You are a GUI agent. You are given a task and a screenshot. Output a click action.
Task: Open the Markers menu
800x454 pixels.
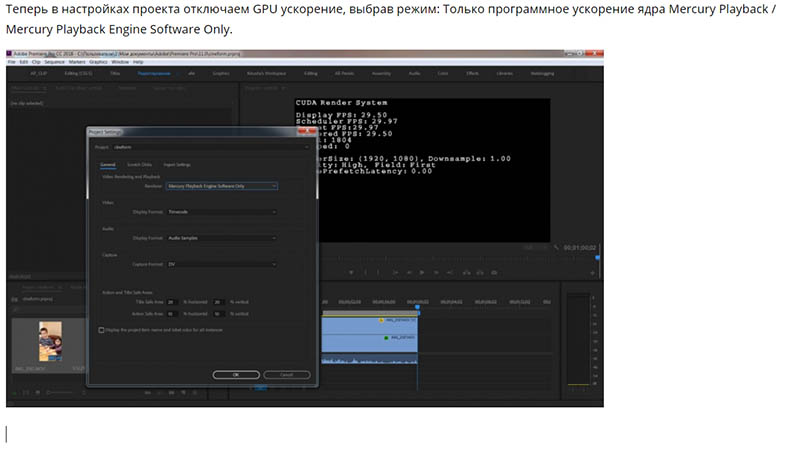77,62
